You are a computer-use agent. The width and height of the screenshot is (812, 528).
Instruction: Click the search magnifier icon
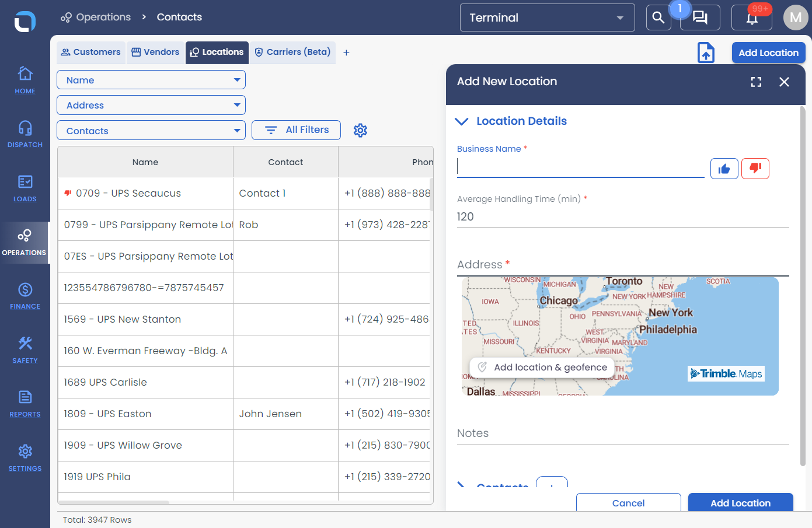658,18
